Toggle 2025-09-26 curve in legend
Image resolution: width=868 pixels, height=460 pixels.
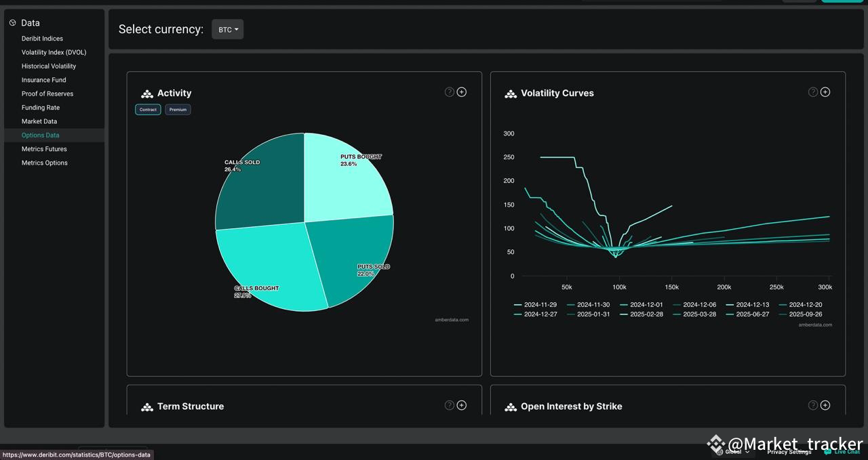[800, 314]
